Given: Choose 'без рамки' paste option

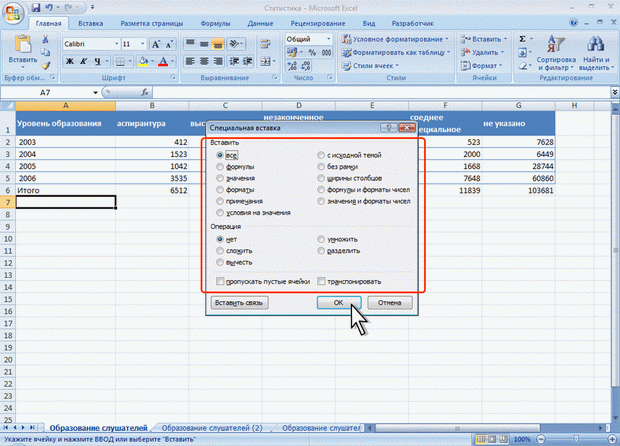Looking at the screenshot, I should click(x=321, y=167).
